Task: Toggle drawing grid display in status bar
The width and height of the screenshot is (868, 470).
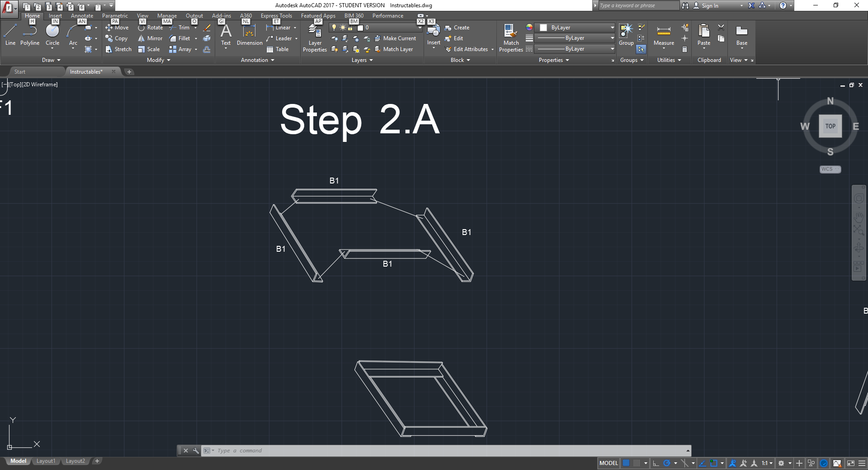Action: click(626, 463)
